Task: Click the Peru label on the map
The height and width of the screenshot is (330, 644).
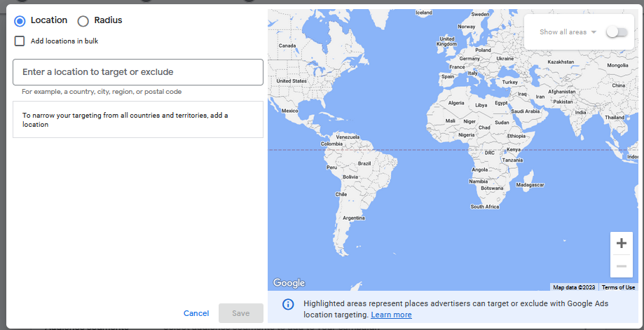Action: 331,167
